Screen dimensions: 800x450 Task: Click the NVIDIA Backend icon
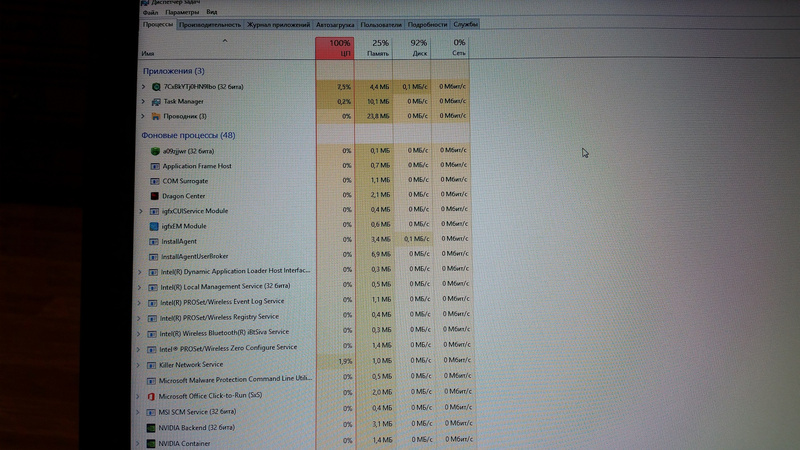click(x=151, y=428)
